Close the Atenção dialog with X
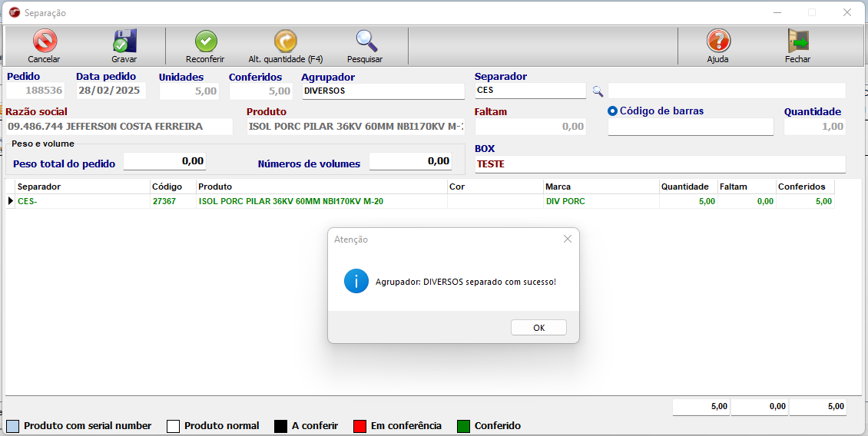This screenshot has width=868, height=436. coord(567,239)
